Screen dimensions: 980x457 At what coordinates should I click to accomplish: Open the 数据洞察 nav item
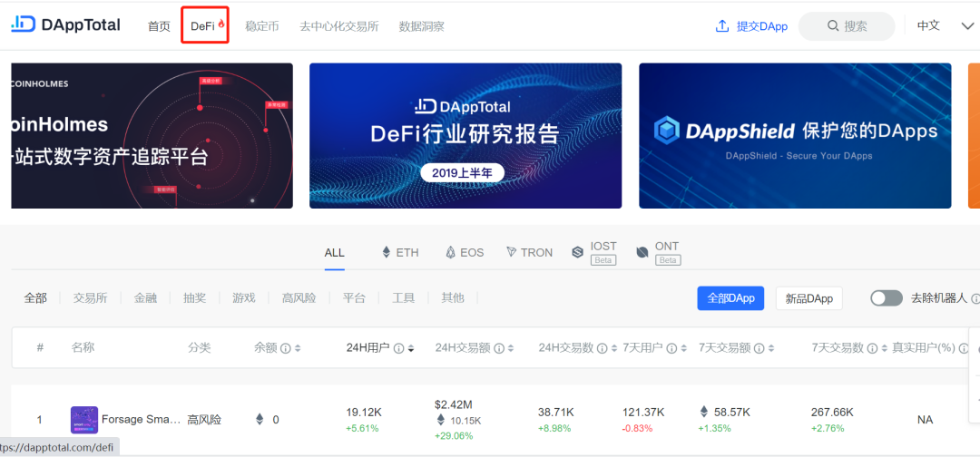coord(421,26)
